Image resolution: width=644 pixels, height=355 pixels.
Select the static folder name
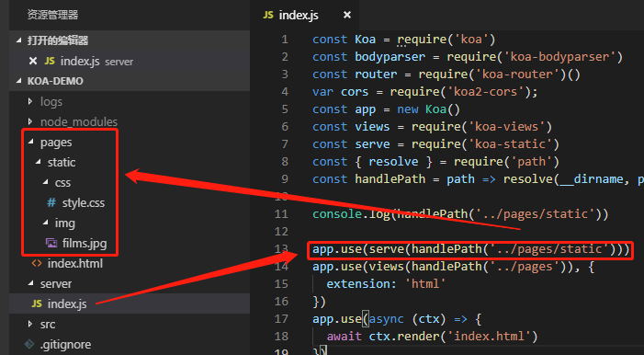coord(62,162)
